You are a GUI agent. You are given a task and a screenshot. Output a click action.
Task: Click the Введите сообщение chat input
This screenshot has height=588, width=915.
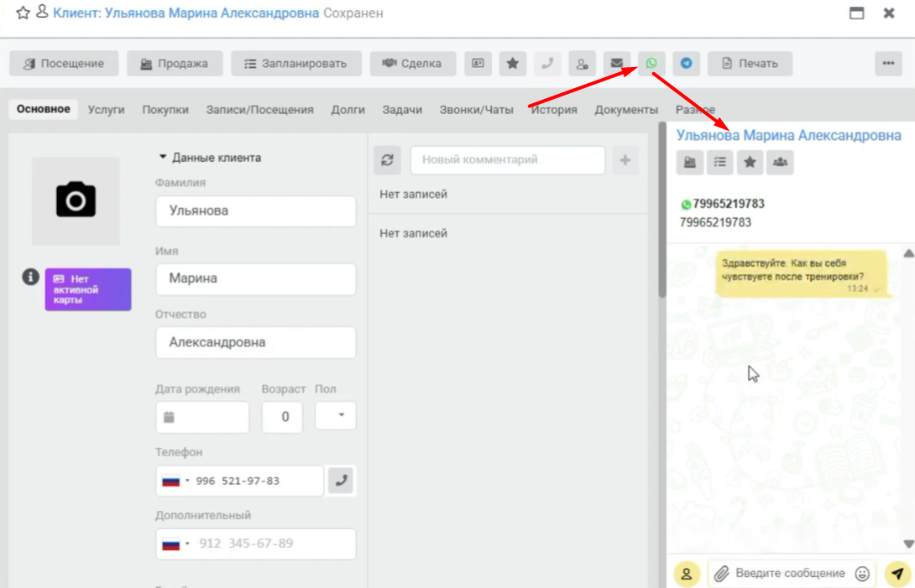point(790,574)
